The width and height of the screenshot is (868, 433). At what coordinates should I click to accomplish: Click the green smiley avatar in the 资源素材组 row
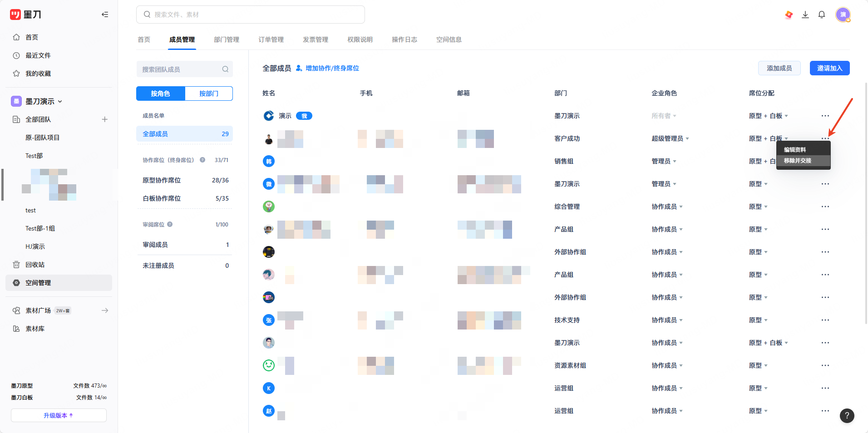pos(269,365)
